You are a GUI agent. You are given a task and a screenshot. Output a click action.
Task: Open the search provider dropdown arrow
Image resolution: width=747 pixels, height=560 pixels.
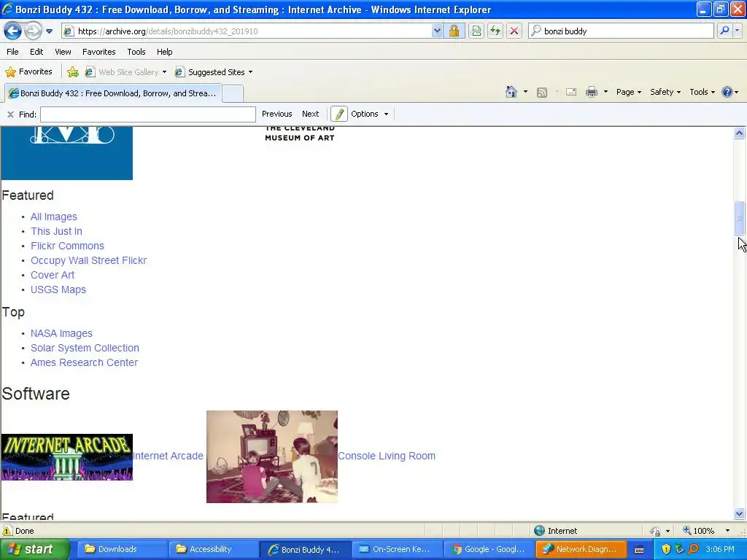(x=737, y=31)
